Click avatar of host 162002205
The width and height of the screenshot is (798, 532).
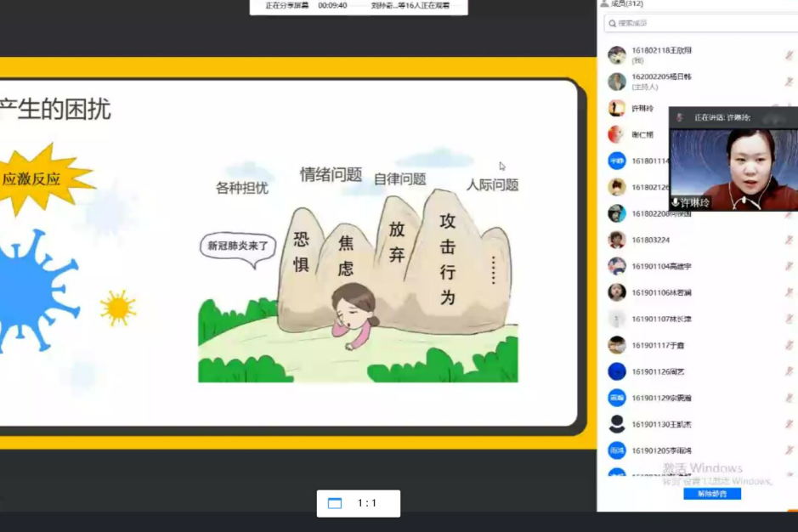pyautogui.click(x=617, y=82)
